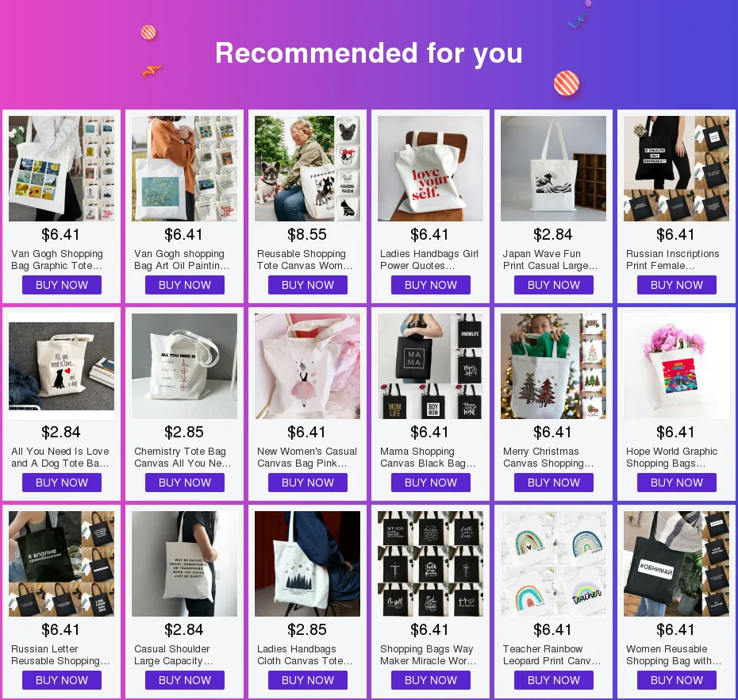Viewport: 738px width, 700px height.
Task: Open the Van Gogh Graphic Tote thumbnail
Action: point(61,168)
